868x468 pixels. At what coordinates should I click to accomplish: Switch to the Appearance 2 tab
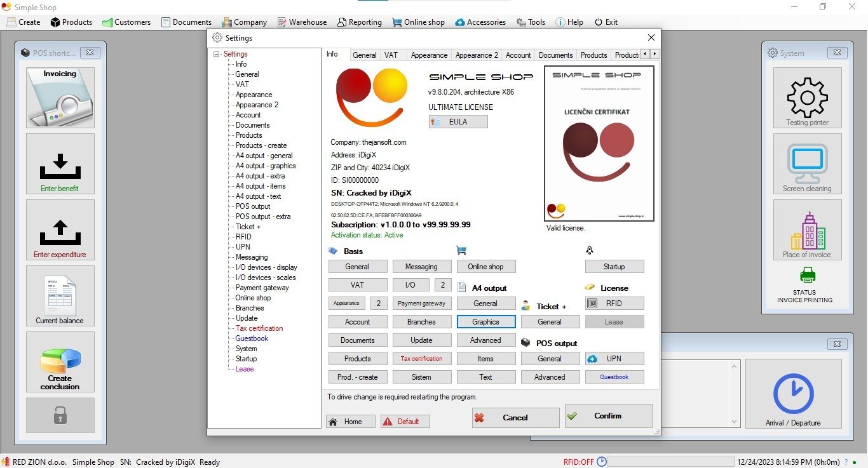(x=477, y=55)
